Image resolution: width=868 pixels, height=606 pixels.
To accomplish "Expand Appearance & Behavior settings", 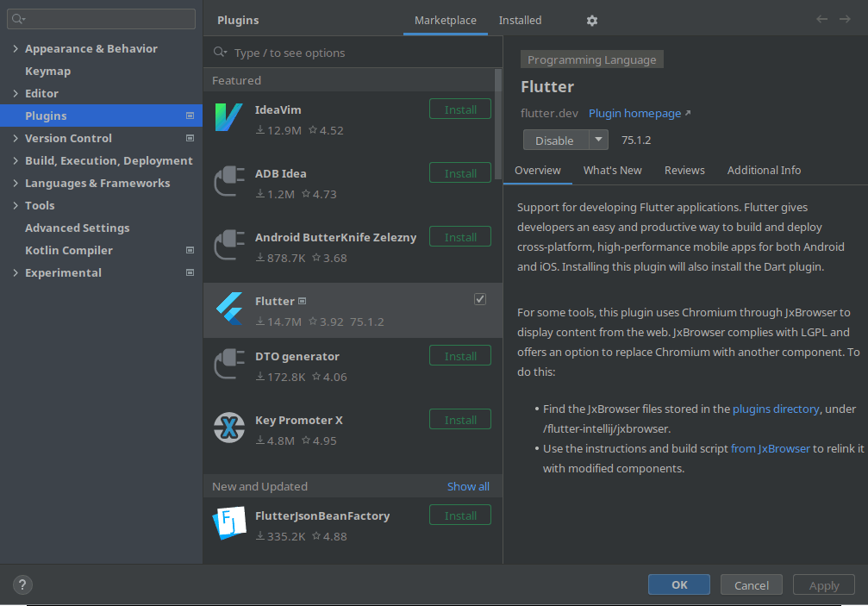I will click(x=16, y=48).
